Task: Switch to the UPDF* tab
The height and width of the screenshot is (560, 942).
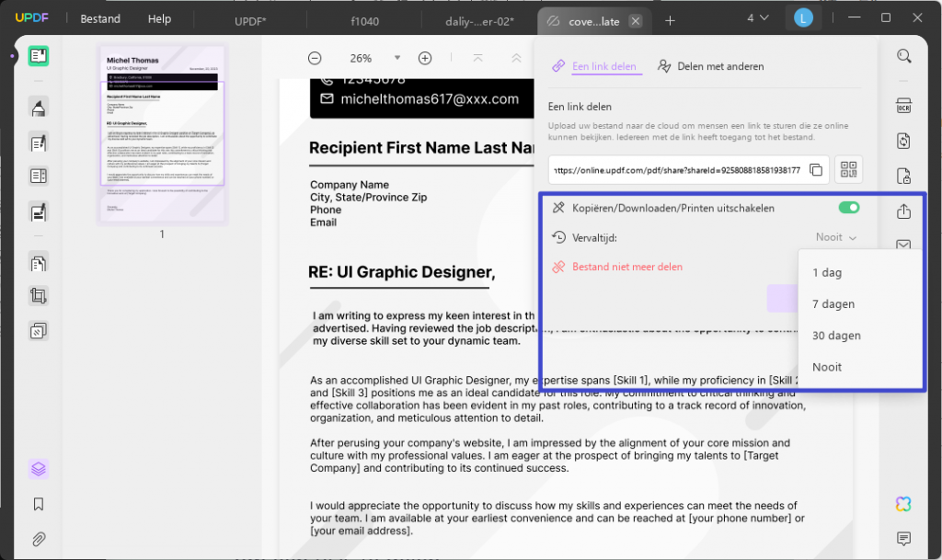Action: (x=250, y=21)
